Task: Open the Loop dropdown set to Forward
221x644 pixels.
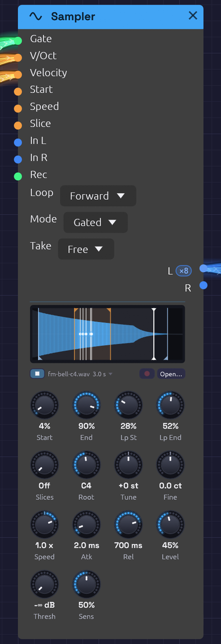Action: pyautogui.click(x=98, y=196)
